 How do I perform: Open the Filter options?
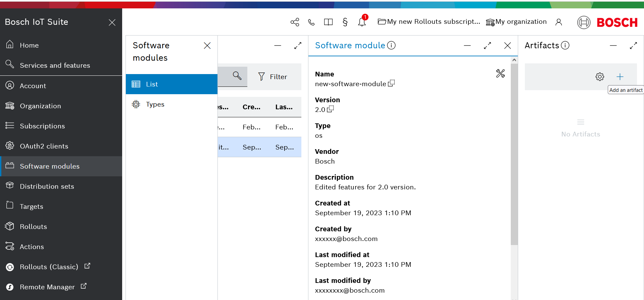click(x=273, y=77)
